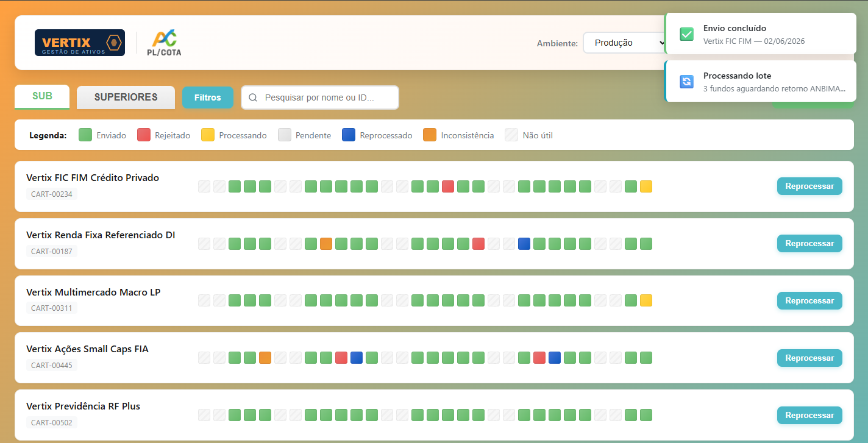
Task: Click the magnifying glass search icon
Action: click(x=253, y=97)
